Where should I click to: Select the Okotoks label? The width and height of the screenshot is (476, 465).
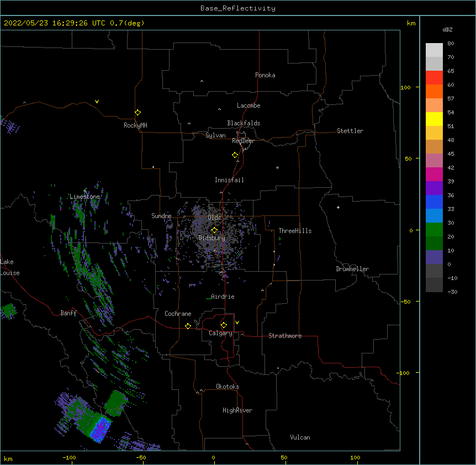pyautogui.click(x=228, y=387)
